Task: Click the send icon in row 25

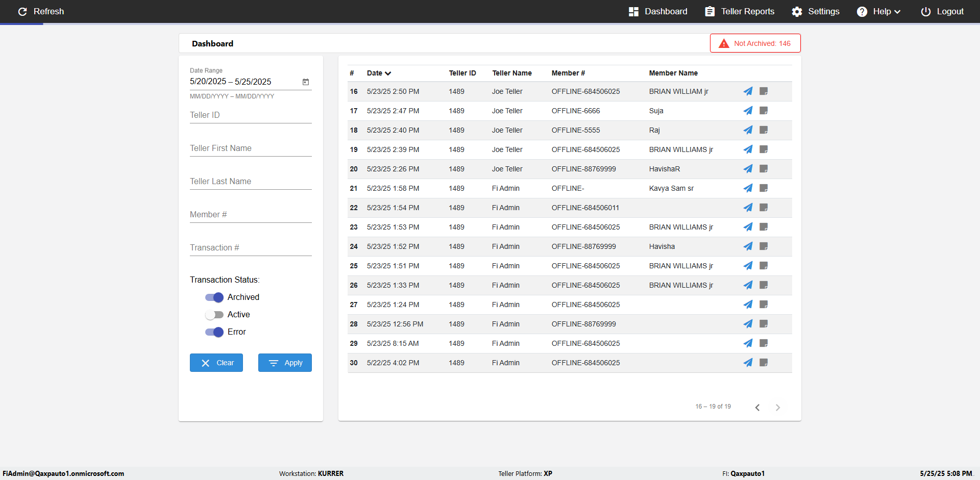Action: (748, 266)
